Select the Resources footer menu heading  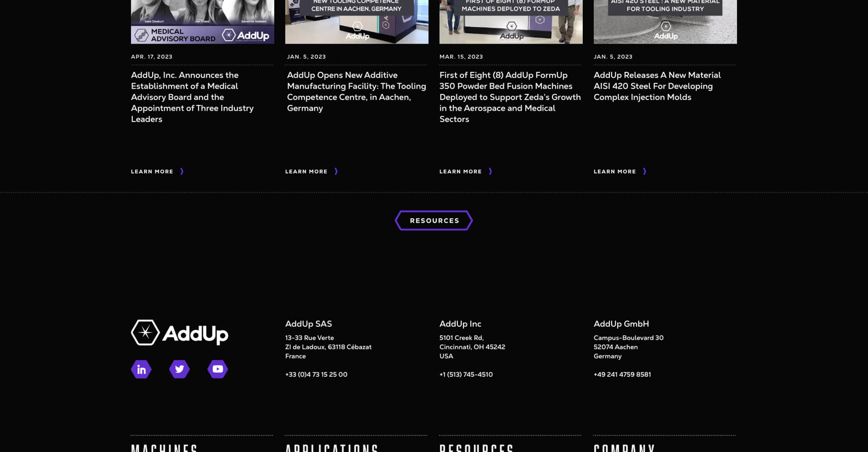point(476,448)
